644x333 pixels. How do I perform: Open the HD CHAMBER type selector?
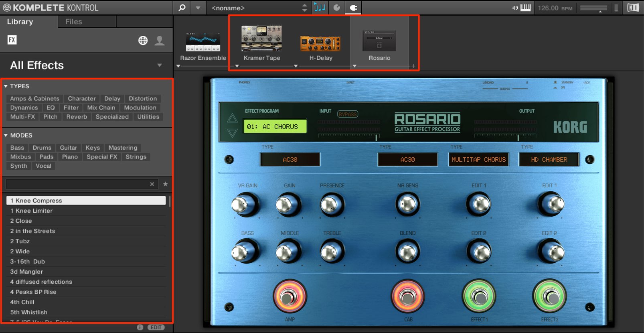[549, 160]
